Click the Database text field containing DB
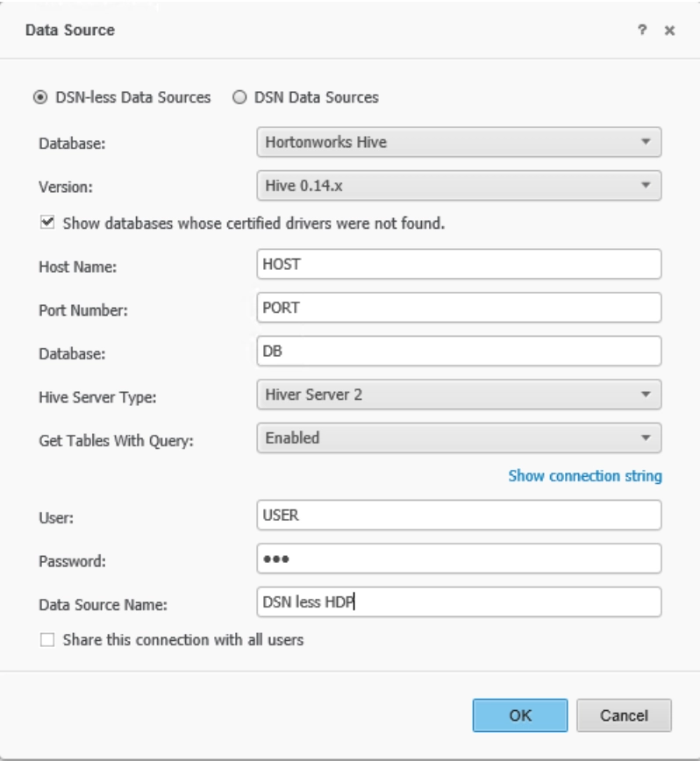This screenshot has height=761, width=700. pyautogui.click(x=459, y=351)
